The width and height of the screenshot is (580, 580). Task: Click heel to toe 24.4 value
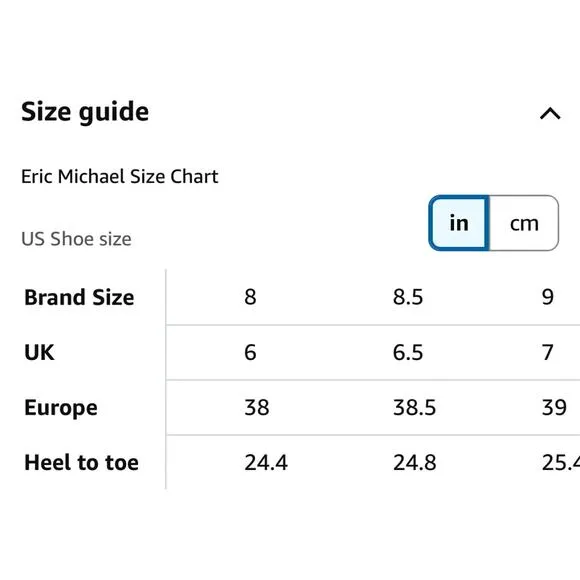266,463
